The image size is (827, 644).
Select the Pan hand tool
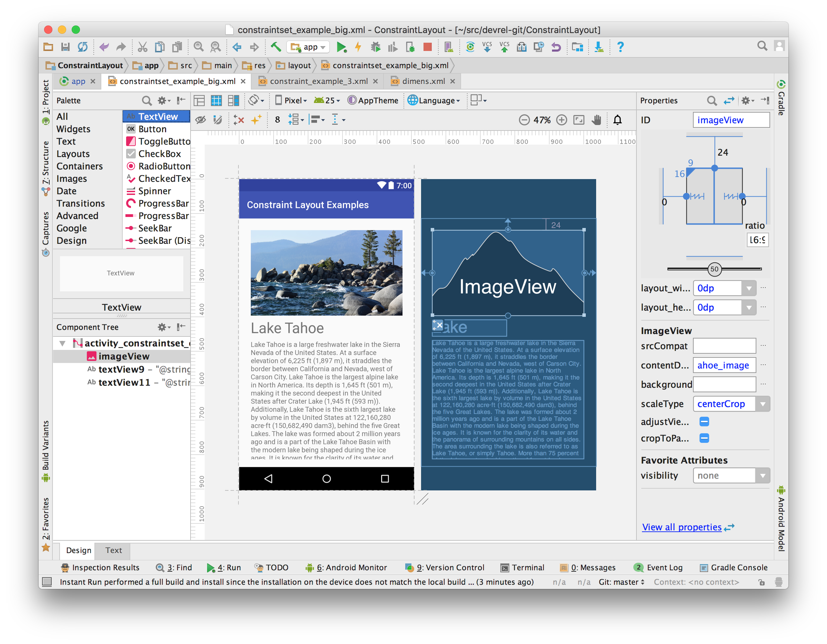point(596,120)
